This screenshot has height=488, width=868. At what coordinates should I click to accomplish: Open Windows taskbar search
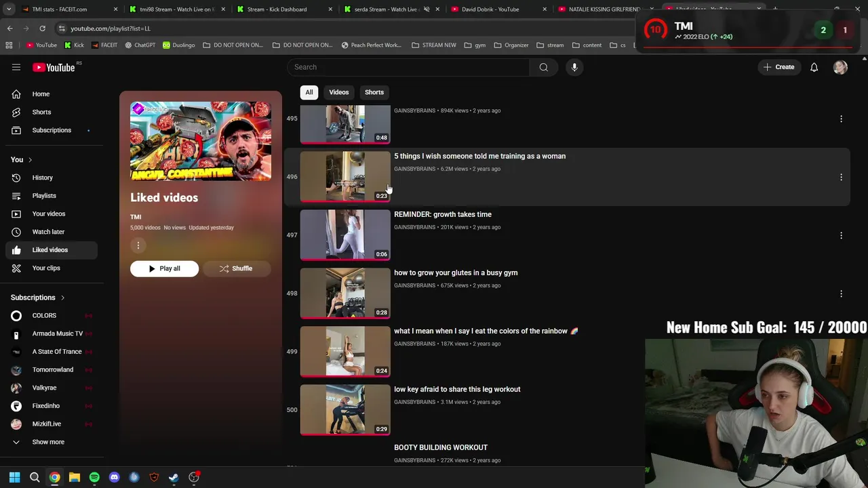coord(35,477)
